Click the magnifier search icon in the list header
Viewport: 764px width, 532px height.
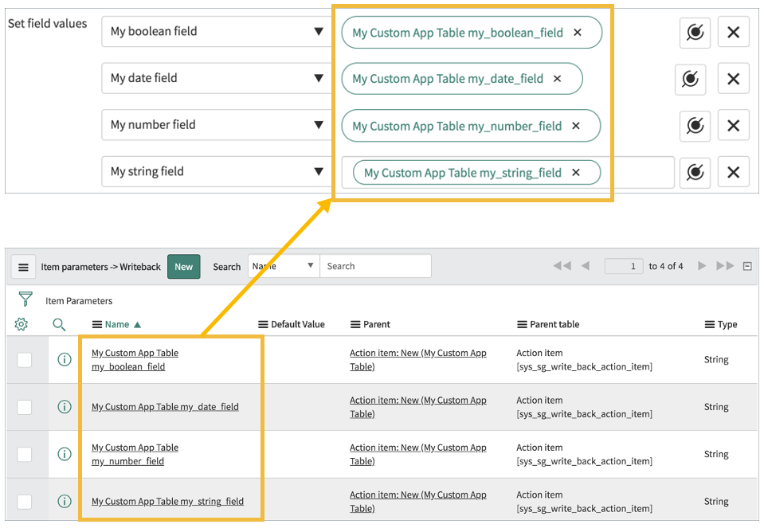pyautogui.click(x=59, y=324)
